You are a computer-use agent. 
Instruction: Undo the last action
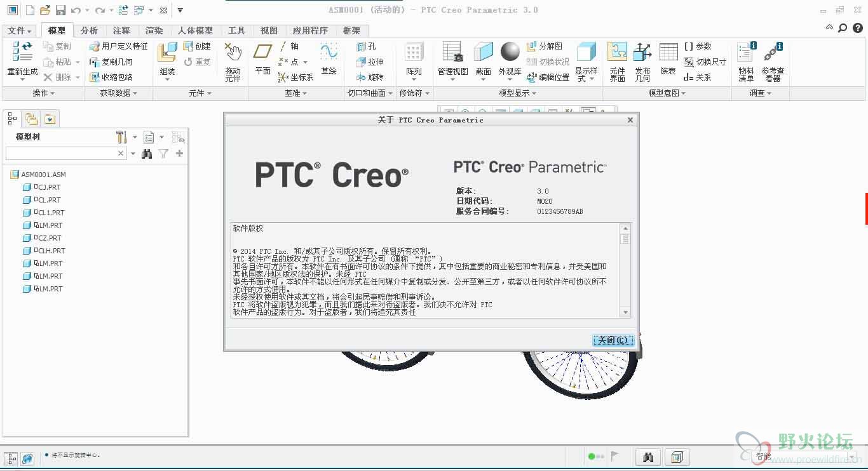76,10
